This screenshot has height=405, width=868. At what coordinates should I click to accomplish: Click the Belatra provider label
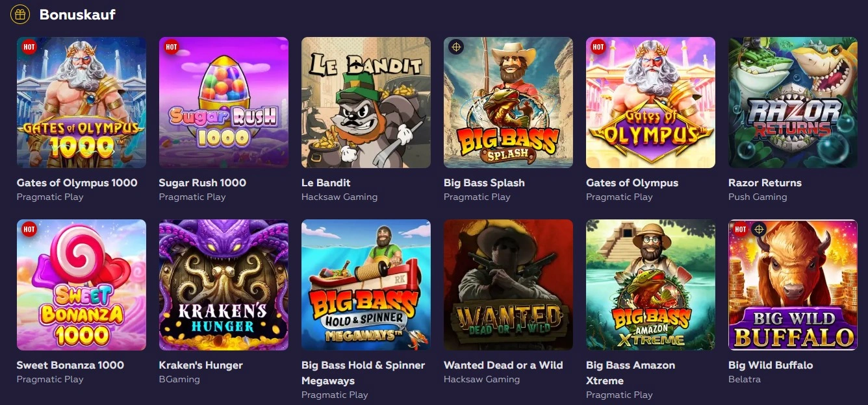click(x=745, y=380)
